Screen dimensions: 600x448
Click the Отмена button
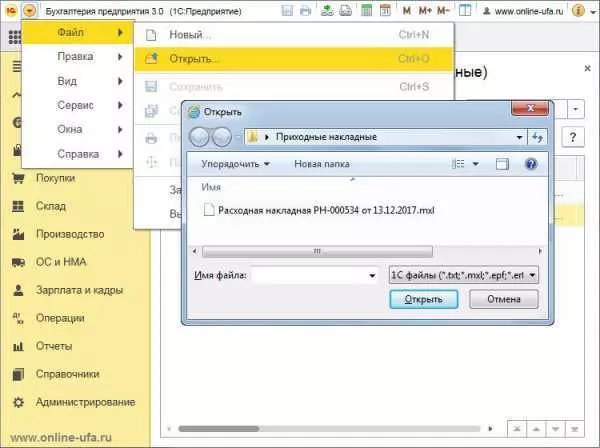(504, 299)
